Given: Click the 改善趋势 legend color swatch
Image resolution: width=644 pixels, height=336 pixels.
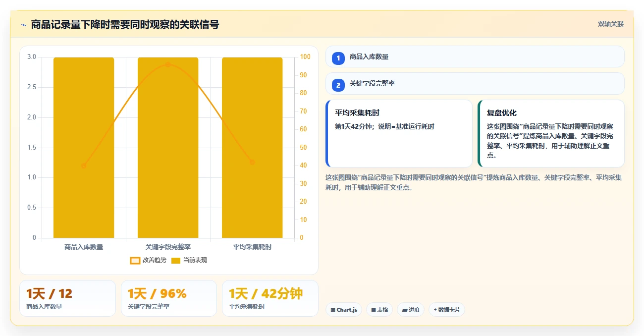Looking at the screenshot, I should pos(135,261).
